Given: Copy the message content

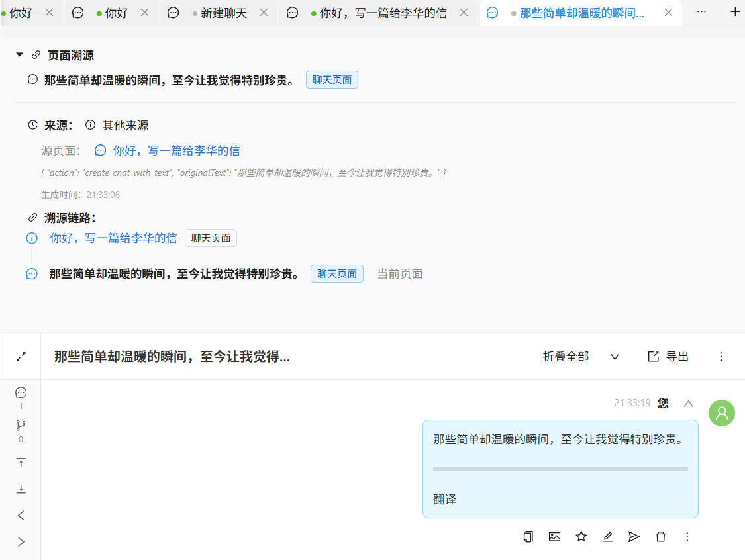Looking at the screenshot, I should [528, 537].
